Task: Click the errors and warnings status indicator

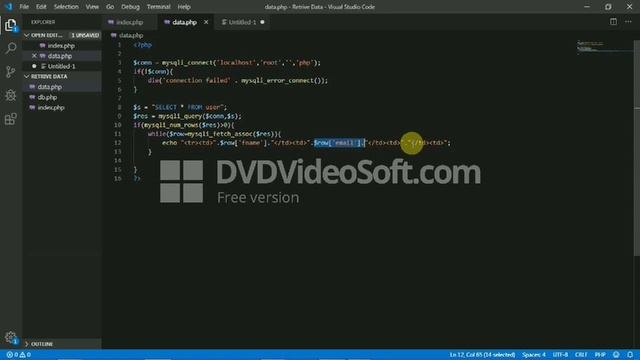Action: click(x=19, y=355)
